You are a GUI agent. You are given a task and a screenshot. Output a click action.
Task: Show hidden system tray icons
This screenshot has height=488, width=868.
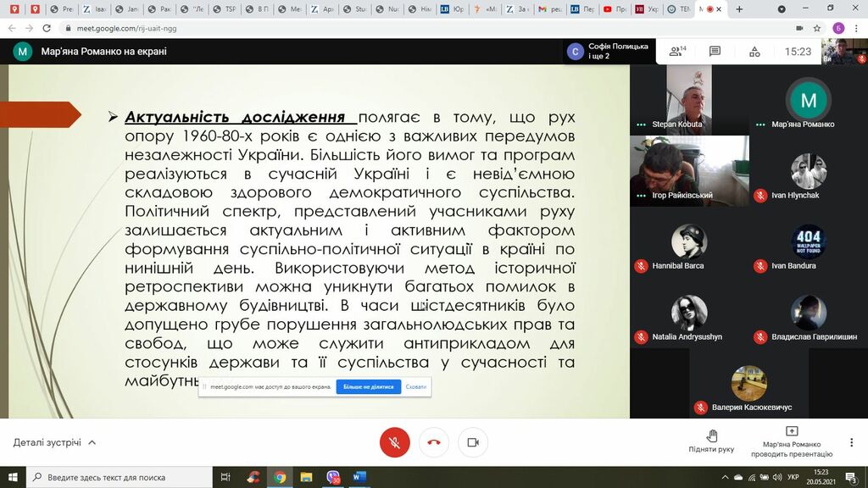click(x=725, y=477)
